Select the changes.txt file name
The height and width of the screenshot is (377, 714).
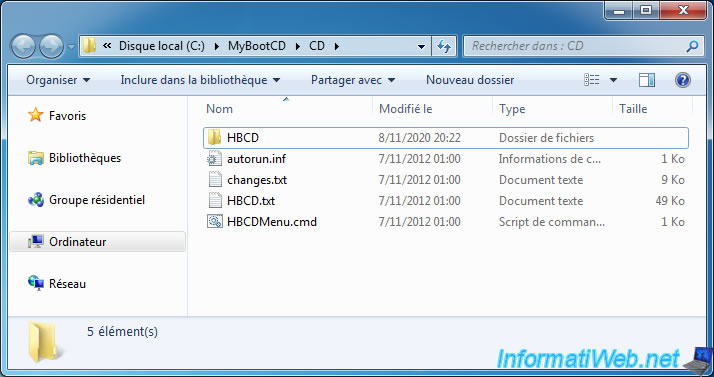click(257, 180)
